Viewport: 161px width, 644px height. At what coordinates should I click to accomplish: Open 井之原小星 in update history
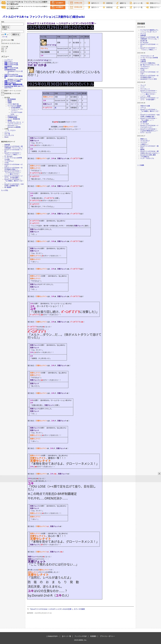coord(144,41)
